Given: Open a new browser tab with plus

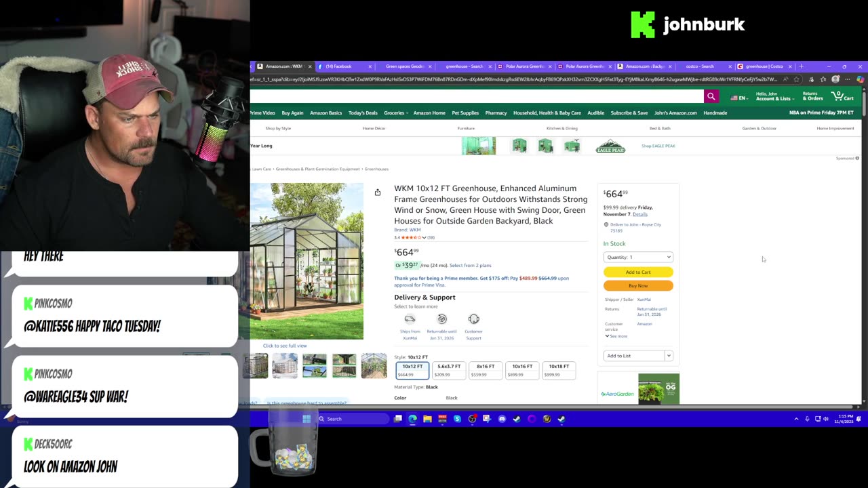Looking at the screenshot, I should tap(801, 66).
